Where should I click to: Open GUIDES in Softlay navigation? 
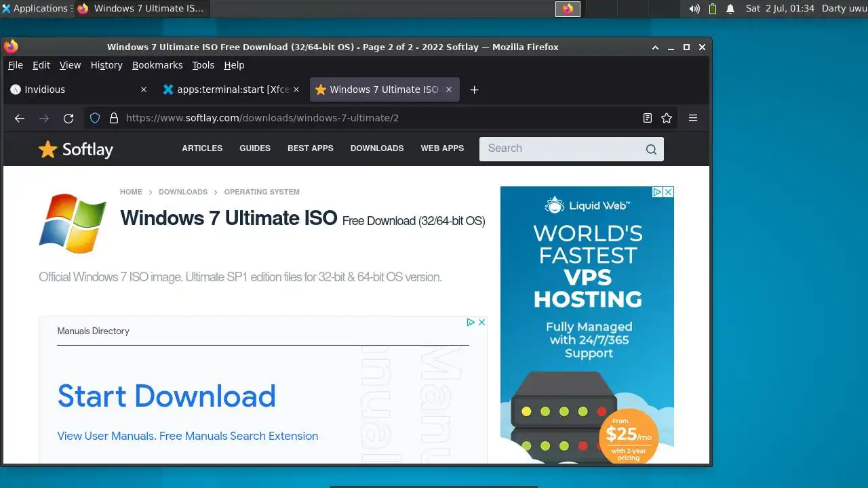point(255,148)
